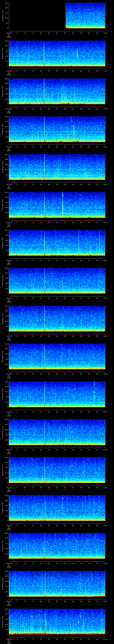
Task: Click the spectrogram panel starting at 8:18:00
Action: click(x=57, y=357)
